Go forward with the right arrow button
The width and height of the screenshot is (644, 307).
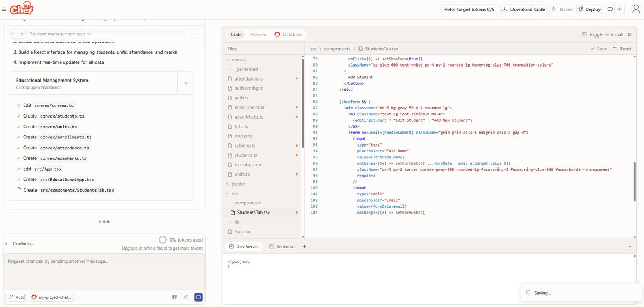[21, 34]
